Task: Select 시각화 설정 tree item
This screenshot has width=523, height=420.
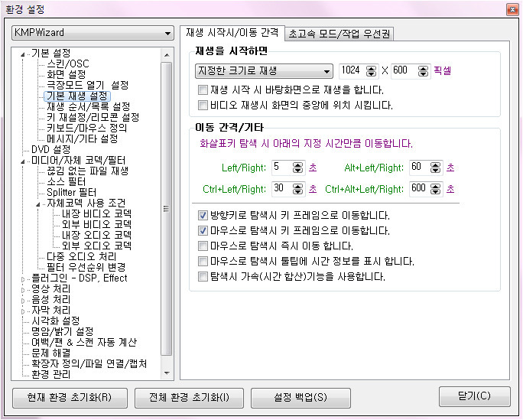Action: point(55,321)
